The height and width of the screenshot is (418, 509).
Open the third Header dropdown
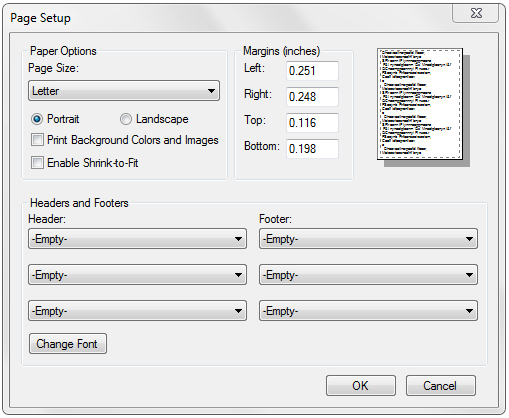tap(137, 311)
